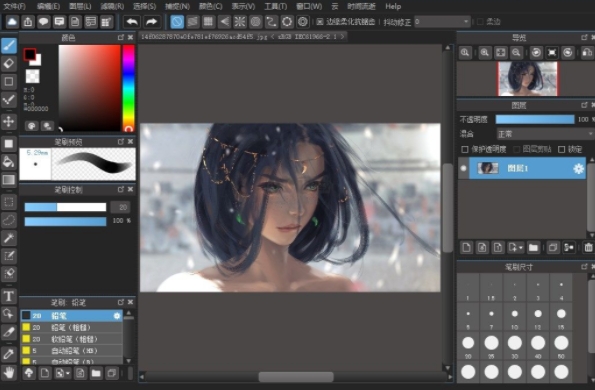Image resolution: width=595 pixels, height=390 pixels.
Task: Click the snap settings gear icon
Action: [303, 22]
